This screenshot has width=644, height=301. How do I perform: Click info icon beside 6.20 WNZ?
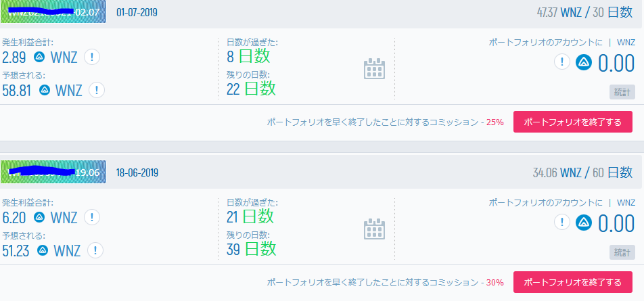pos(93,217)
